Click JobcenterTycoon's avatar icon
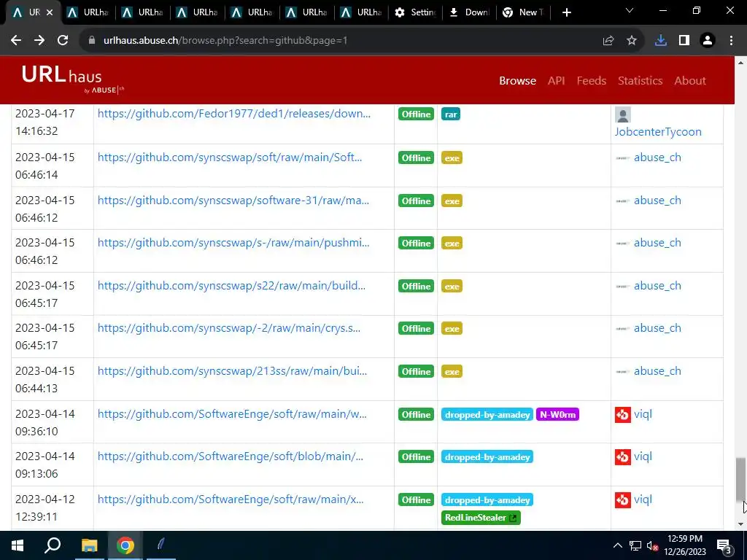The width and height of the screenshot is (747, 560). (623, 114)
